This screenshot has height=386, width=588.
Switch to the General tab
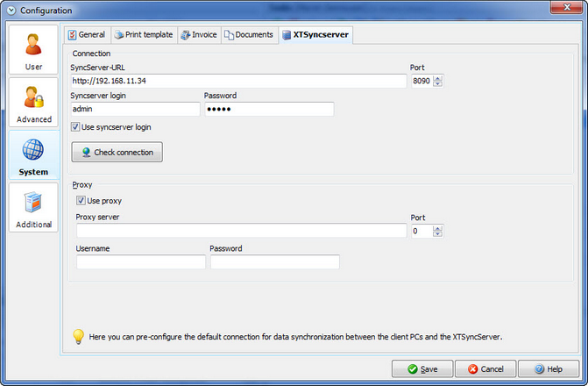(87, 35)
